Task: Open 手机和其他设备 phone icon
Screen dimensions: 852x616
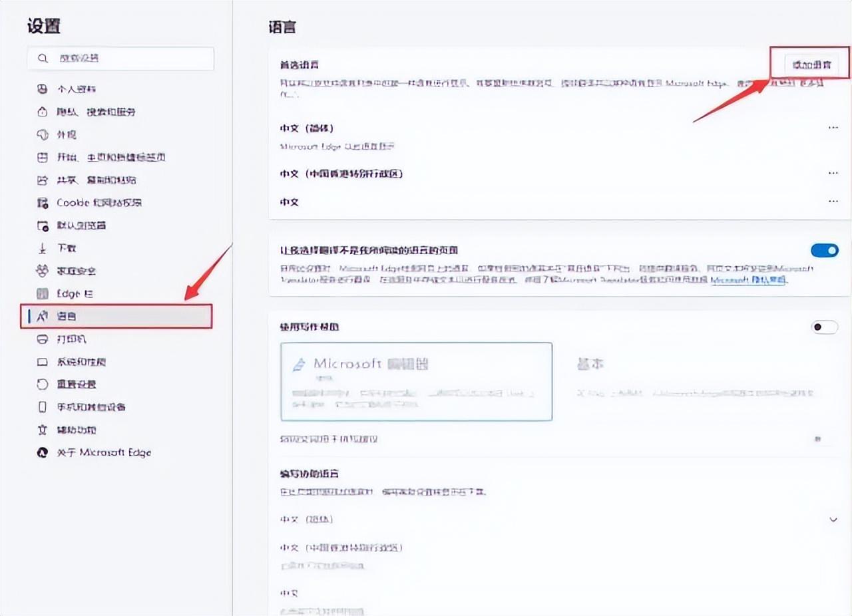Action: coord(43,407)
